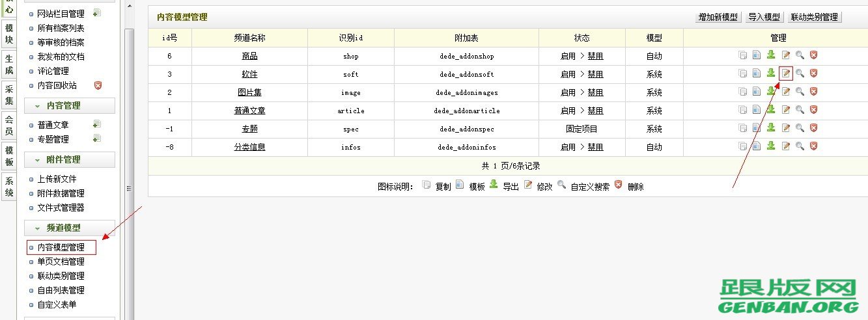Click the copy icon for 商品 row
Screen dimensions: 868x320
[x=742, y=55]
